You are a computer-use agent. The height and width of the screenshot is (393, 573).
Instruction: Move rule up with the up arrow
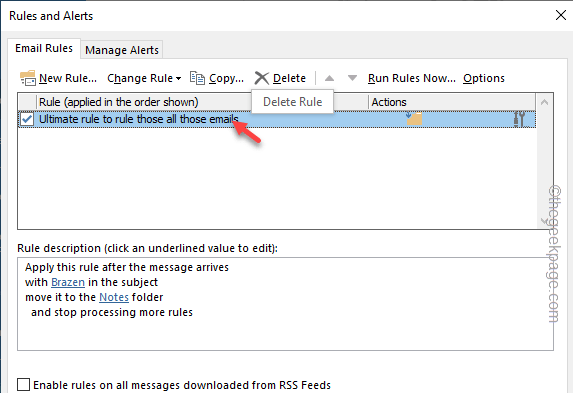click(330, 78)
